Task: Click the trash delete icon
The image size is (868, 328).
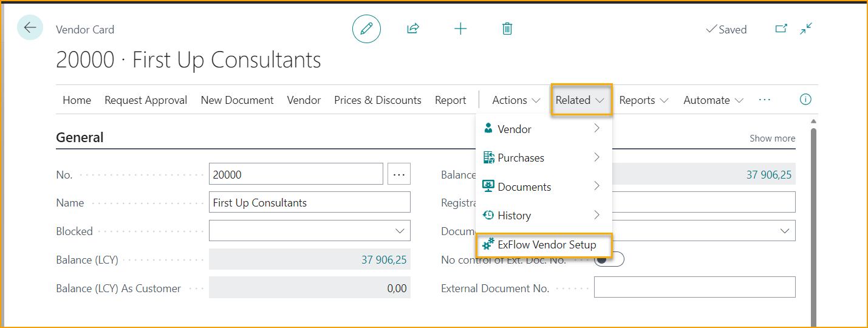Action: (x=507, y=29)
